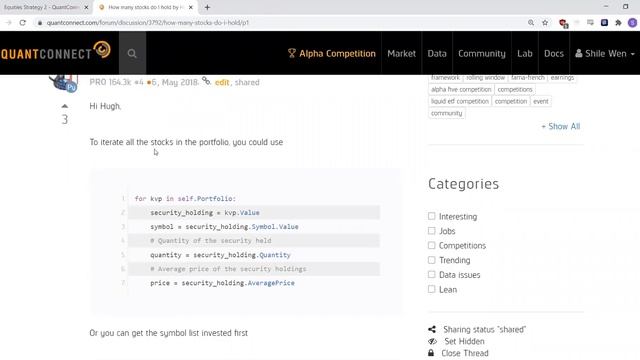Select the community tag
Screen dimensions: 640x360
coord(447,113)
